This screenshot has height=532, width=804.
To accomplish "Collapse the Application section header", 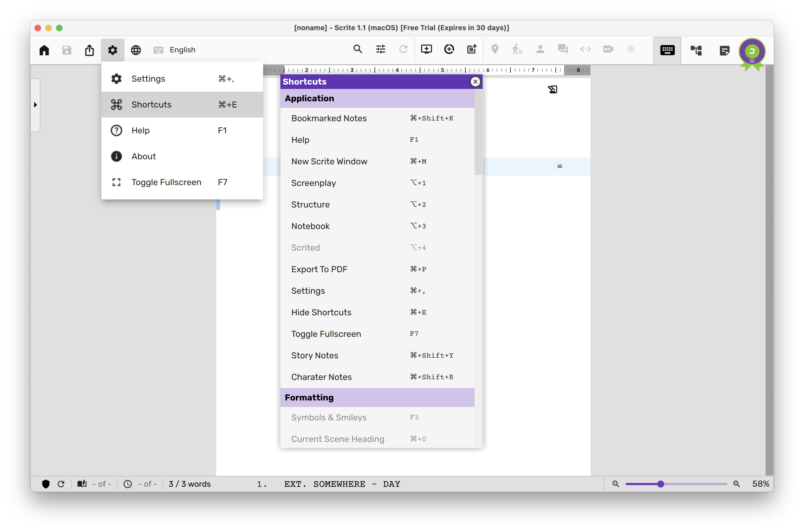I will 377,98.
